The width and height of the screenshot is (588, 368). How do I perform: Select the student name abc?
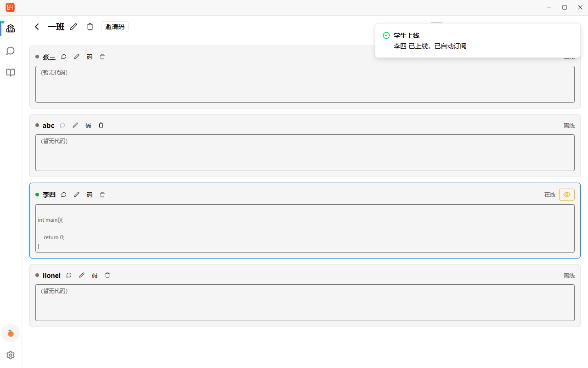(x=48, y=125)
